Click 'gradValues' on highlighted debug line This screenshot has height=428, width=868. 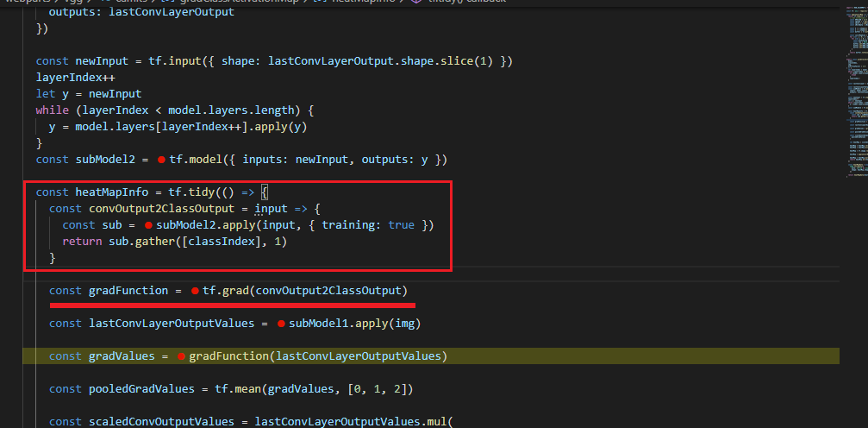tap(122, 356)
